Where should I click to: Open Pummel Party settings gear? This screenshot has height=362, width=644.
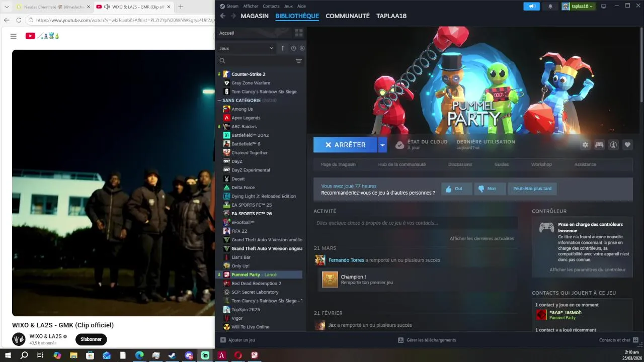coord(585,145)
